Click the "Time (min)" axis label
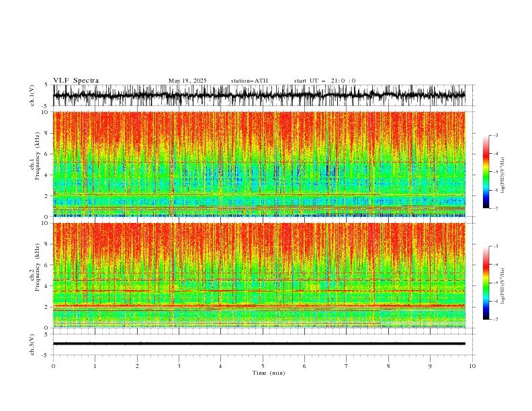 (x=269, y=373)
